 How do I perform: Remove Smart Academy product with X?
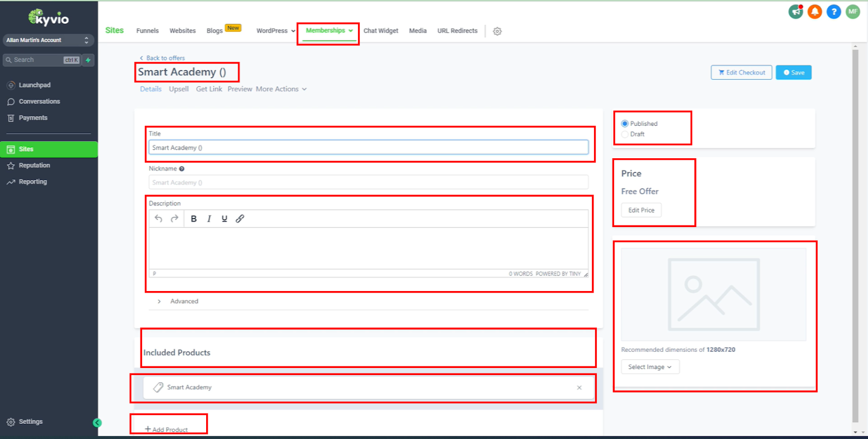pyautogui.click(x=579, y=388)
